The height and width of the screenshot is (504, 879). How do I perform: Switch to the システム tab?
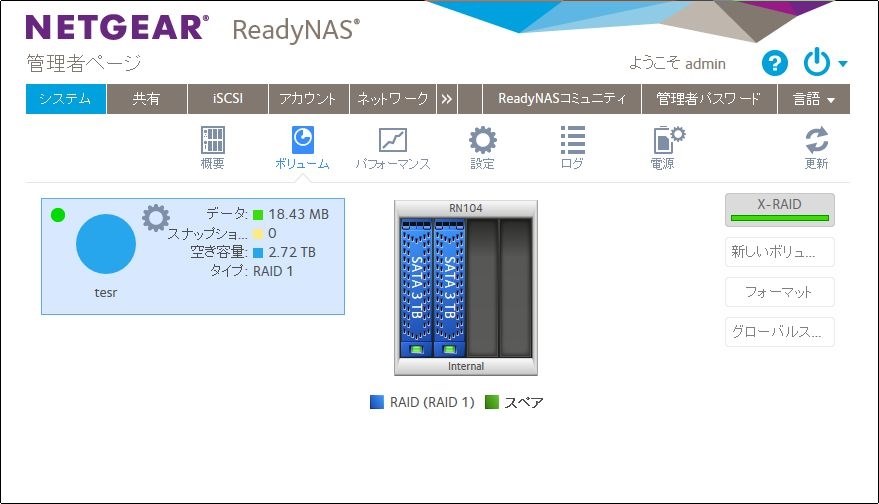(66, 99)
